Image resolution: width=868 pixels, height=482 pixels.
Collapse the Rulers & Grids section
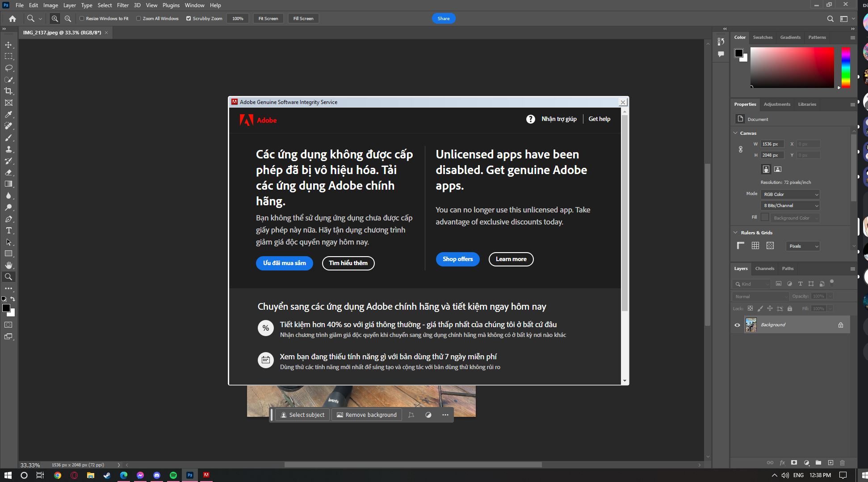click(736, 233)
